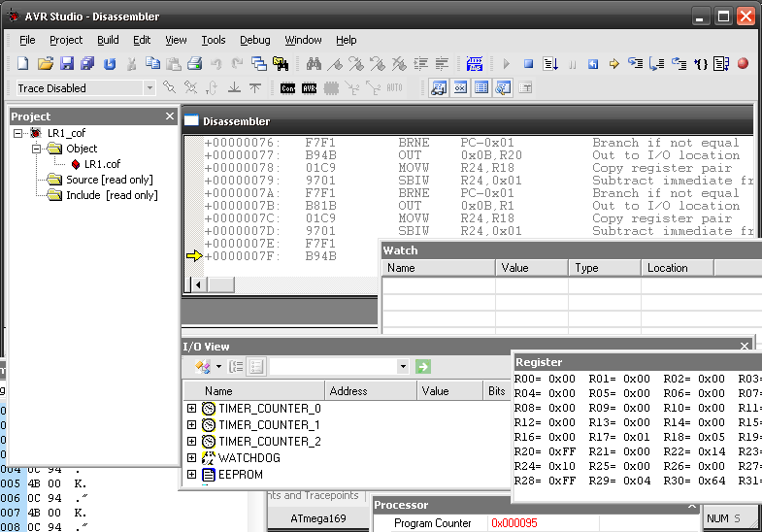Expand the WATCHDOG node
Viewport: 762px width, 532px height.
pyautogui.click(x=191, y=458)
